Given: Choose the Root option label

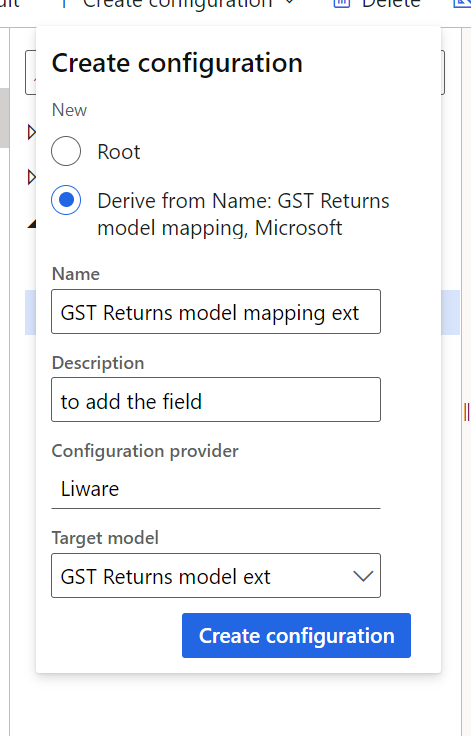Looking at the screenshot, I should (x=119, y=152).
